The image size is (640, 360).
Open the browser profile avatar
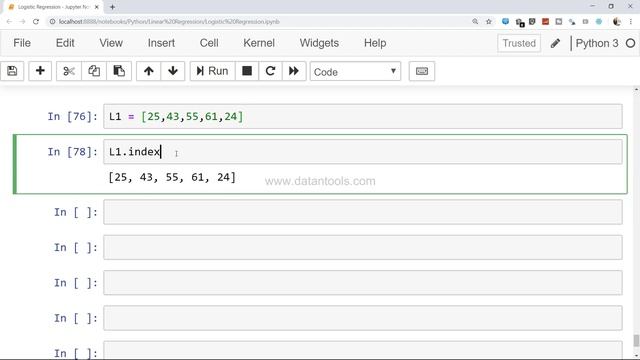[x=617, y=22]
